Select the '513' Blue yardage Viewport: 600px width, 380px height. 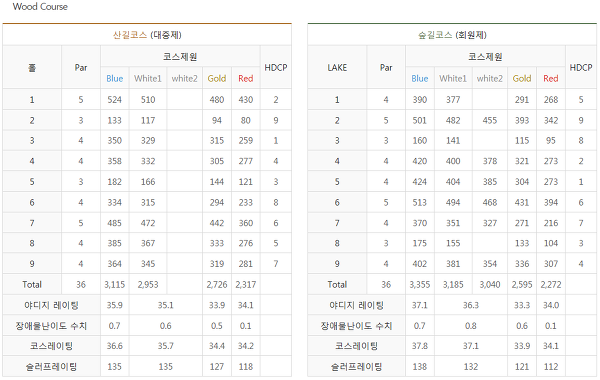click(419, 202)
